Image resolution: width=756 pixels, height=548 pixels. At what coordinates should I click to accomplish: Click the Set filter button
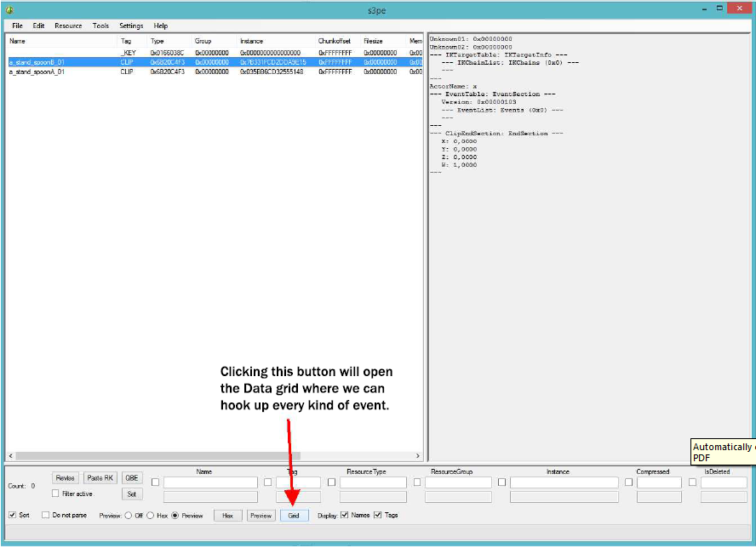point(132,494)
